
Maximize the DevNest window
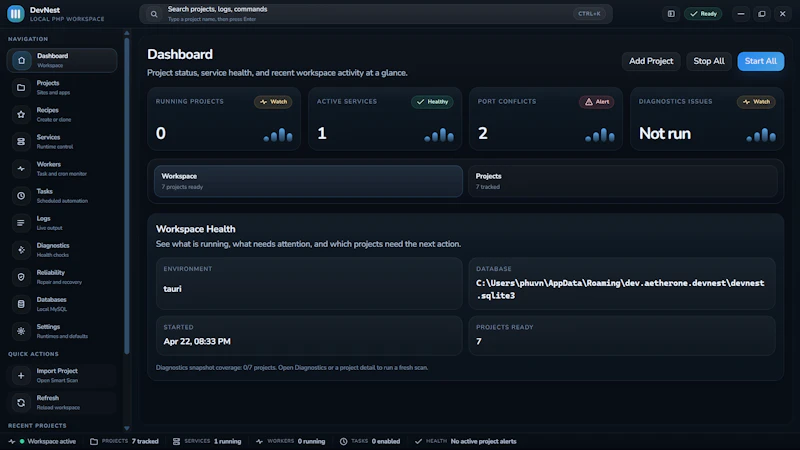762,14
